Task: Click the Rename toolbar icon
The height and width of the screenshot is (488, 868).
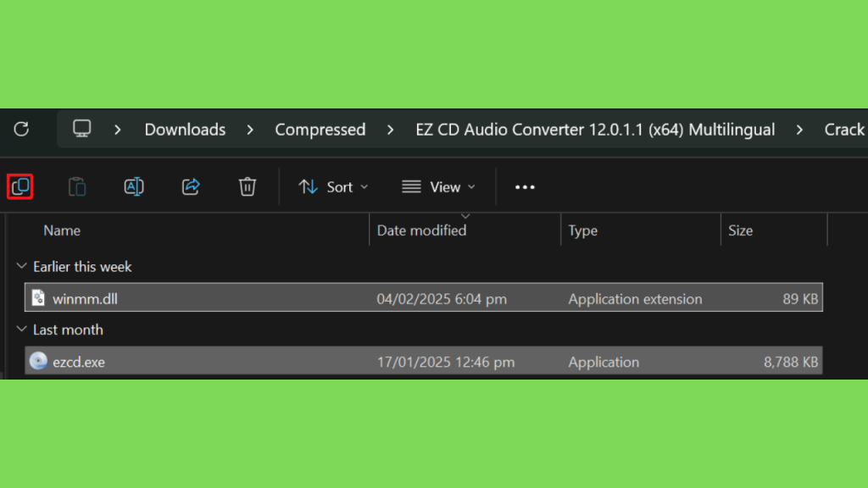Action: coord(134,186)
